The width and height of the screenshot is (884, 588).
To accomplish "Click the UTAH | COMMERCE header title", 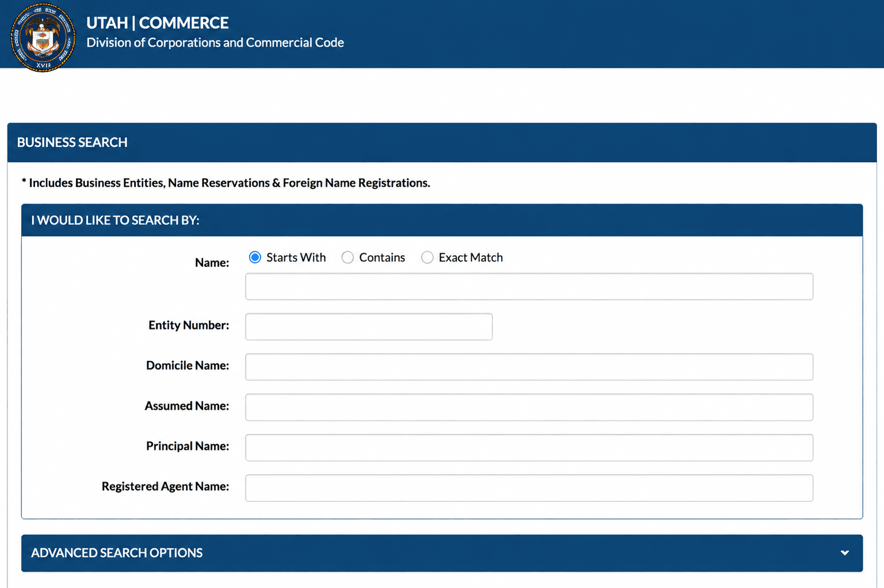I will pyautogui.click(x=158, y=22).
